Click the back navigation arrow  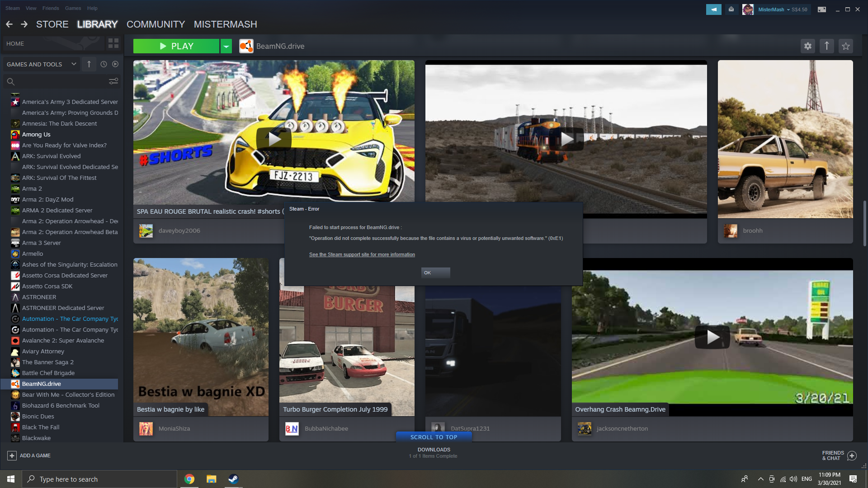coord(9,24)
